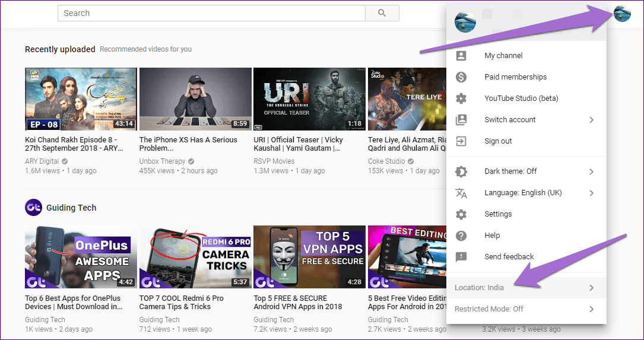This screenshot has height=340, width=644.
Task: Click 'Top 6 Best Apps for OnePlus' title
Action: [74, 303]
